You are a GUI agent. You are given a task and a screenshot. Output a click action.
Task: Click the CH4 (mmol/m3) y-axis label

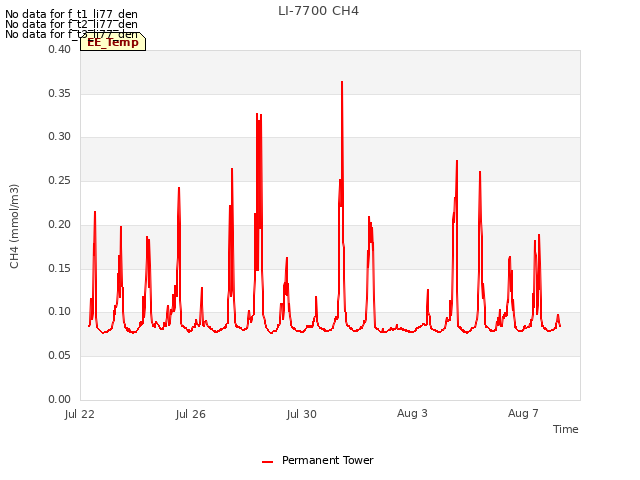coord(14,226)
